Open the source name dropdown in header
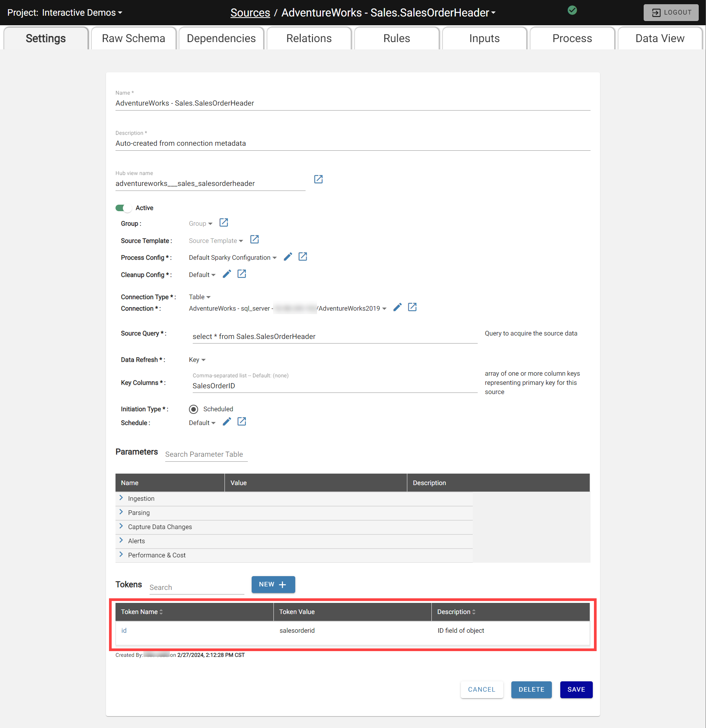 (x=389, y=13)
